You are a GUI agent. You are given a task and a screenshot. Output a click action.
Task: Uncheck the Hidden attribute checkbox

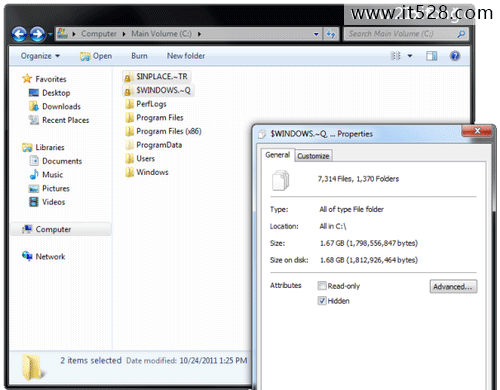(322, 301)
